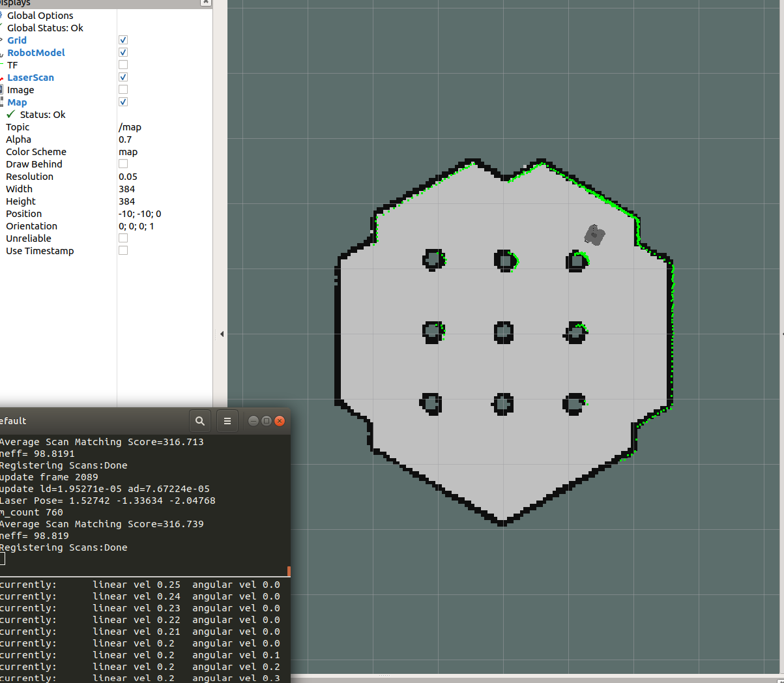Close the terminal window
This screenshot has width=784, height=683.
tap(280, 421)
